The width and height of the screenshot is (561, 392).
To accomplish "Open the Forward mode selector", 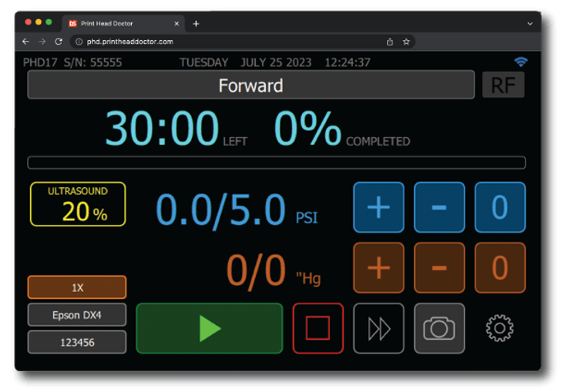I will 250,85.
